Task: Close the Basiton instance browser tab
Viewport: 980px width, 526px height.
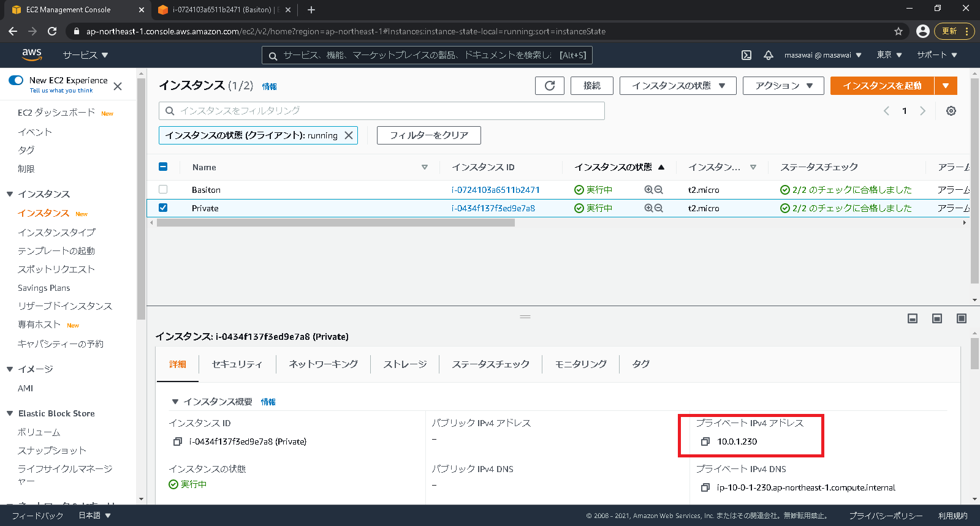Action: (288, 10)
